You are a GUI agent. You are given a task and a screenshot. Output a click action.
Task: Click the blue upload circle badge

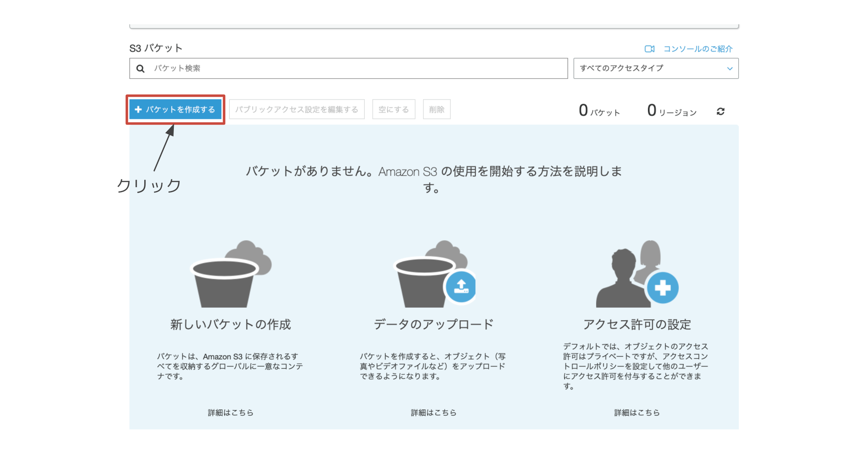click(x=461, y=287)
